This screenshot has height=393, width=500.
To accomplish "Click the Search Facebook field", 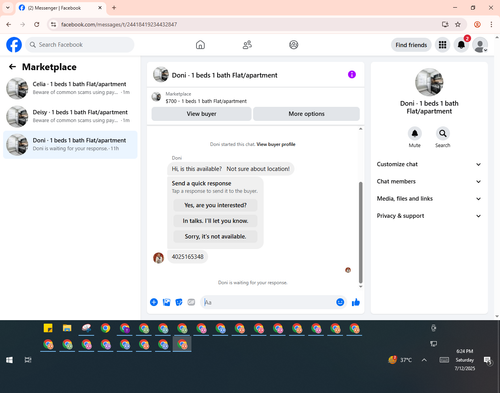I will (80, 45).
